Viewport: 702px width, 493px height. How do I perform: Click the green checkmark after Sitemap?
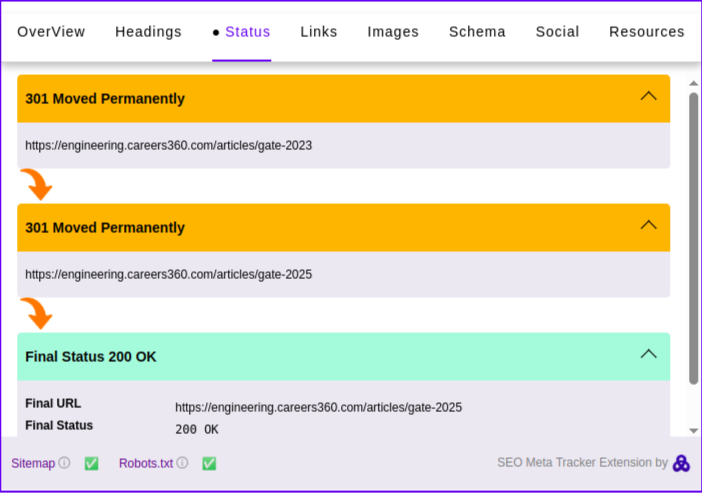coord(91,463)
